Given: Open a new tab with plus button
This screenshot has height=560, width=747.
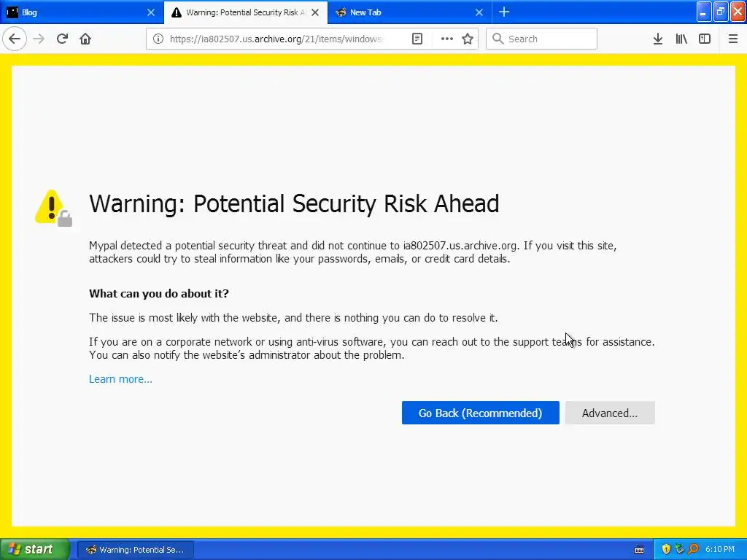Looking at the screenshot, I should (504, 12).
